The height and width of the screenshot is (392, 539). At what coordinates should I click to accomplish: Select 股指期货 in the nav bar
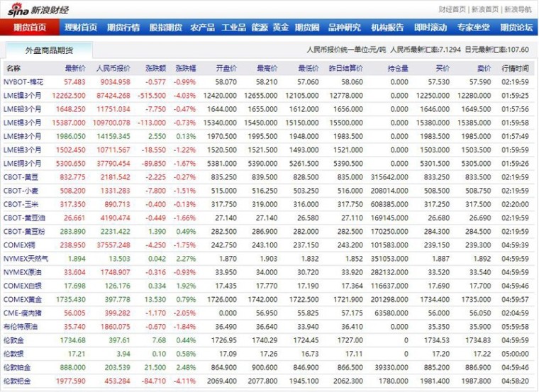(x=166, y=28)
